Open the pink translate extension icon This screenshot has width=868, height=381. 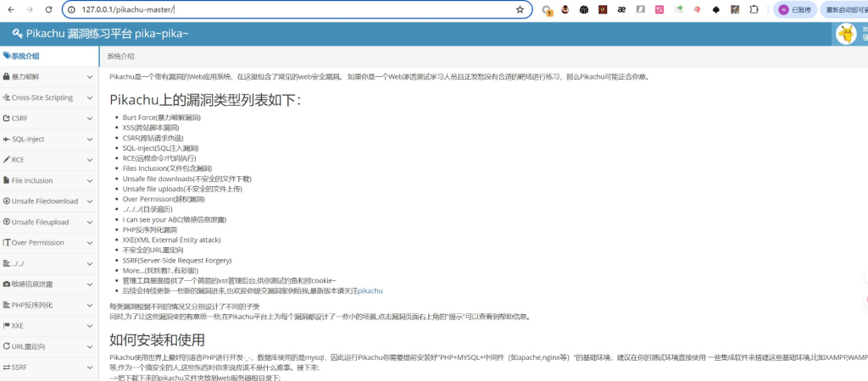pos(659,9)
